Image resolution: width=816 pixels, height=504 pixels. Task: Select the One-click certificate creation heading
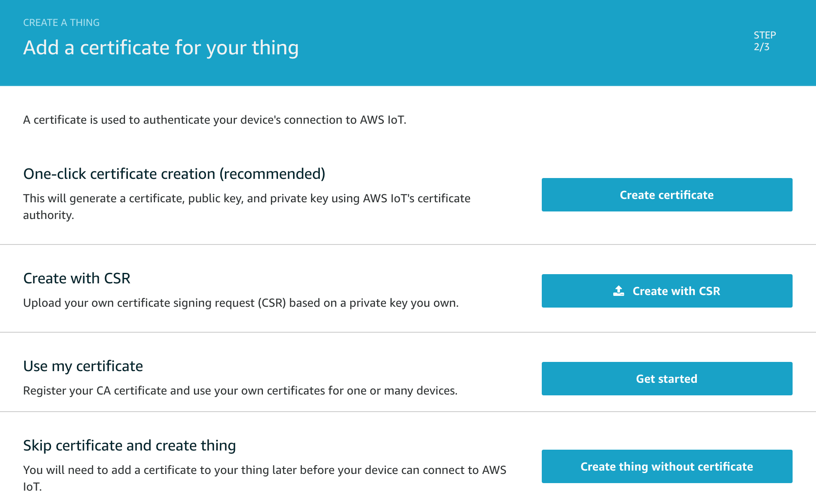(x=174, y=173)
